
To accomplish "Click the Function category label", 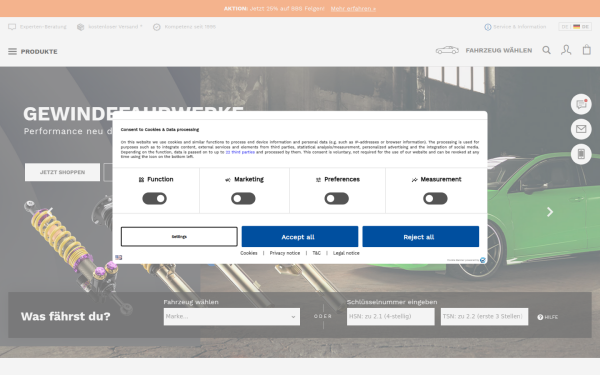I will click(x=160, y=179).
